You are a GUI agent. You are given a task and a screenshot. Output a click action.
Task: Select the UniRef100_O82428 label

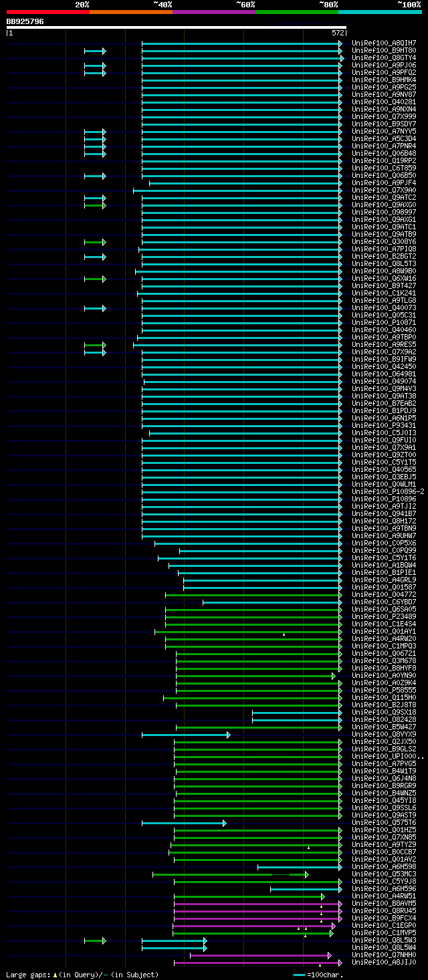click(x=384, y=720)
